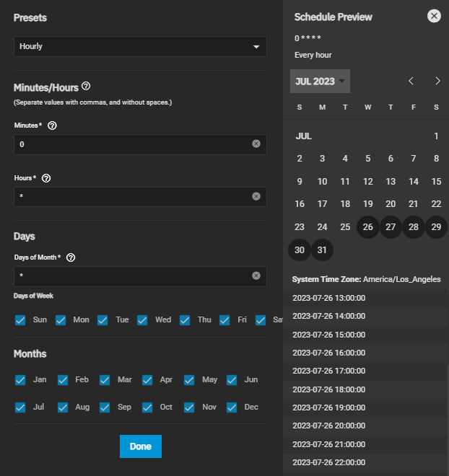Screen dimensions: 449x476
Task: Uncheck the Feb month checkbox
Action: [x=63, y=379]
